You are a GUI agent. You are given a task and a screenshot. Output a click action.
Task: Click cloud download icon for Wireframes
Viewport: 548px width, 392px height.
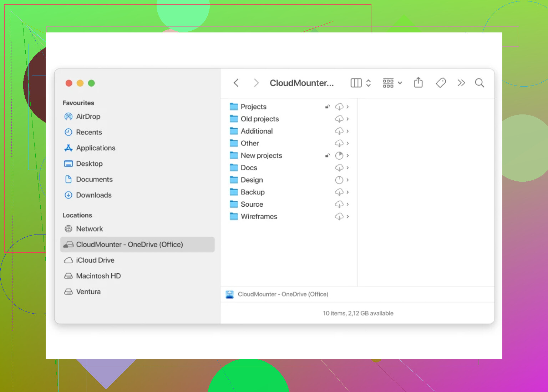pyautogui.click(x=339, y=216)
